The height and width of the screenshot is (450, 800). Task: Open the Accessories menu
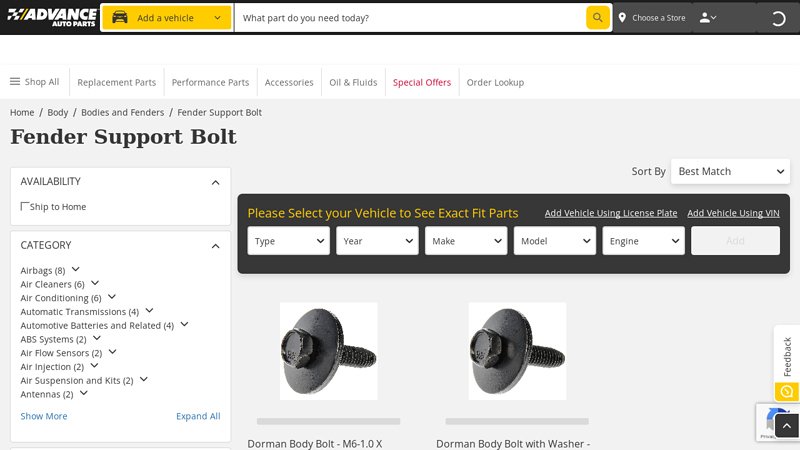pos(289,82)
